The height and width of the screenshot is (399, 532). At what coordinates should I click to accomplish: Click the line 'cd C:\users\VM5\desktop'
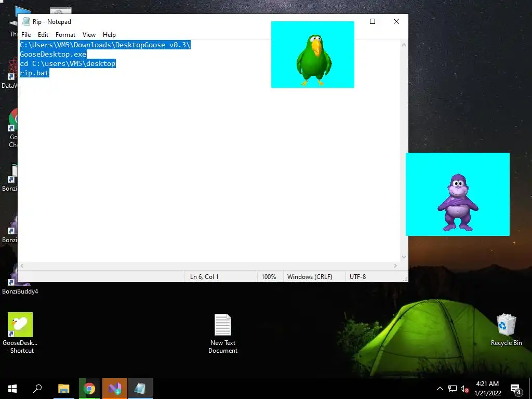click(68, 63)
